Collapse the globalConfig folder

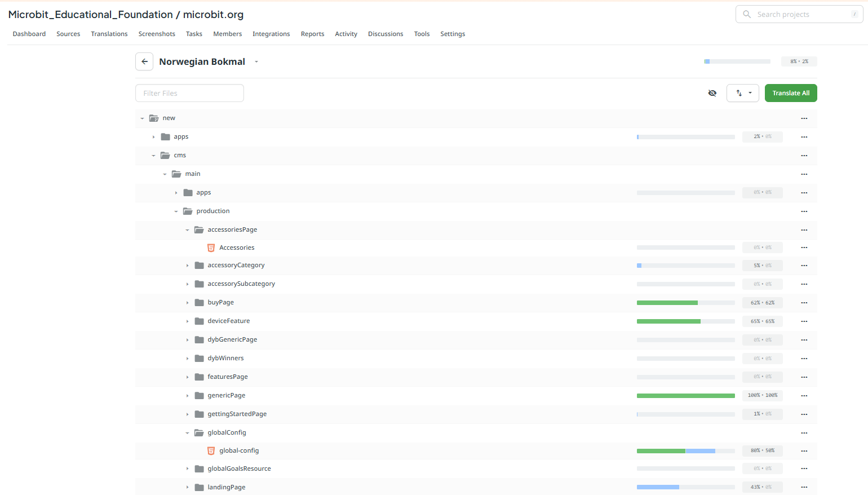click(x=187, y=432)
